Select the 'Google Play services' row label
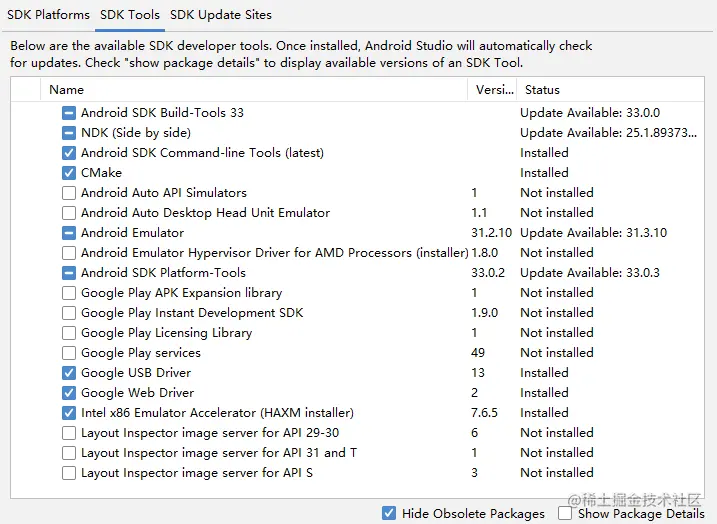 point(141,353)
